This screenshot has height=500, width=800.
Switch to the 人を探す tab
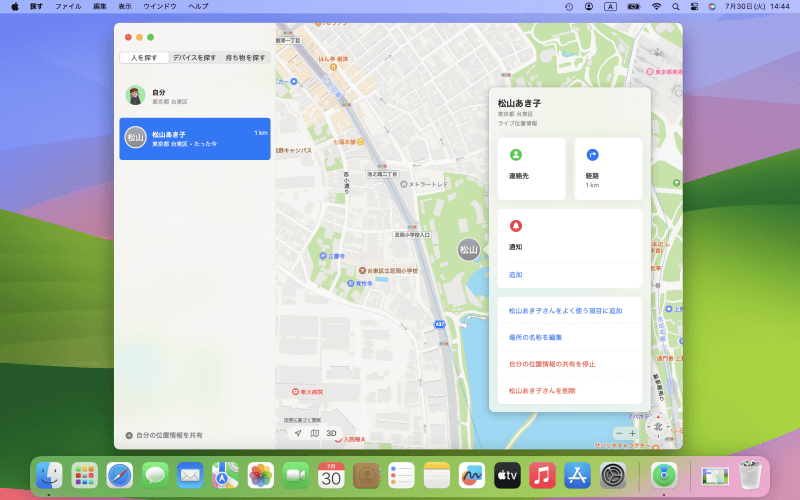pyautogui.click(x=144, y=58)
